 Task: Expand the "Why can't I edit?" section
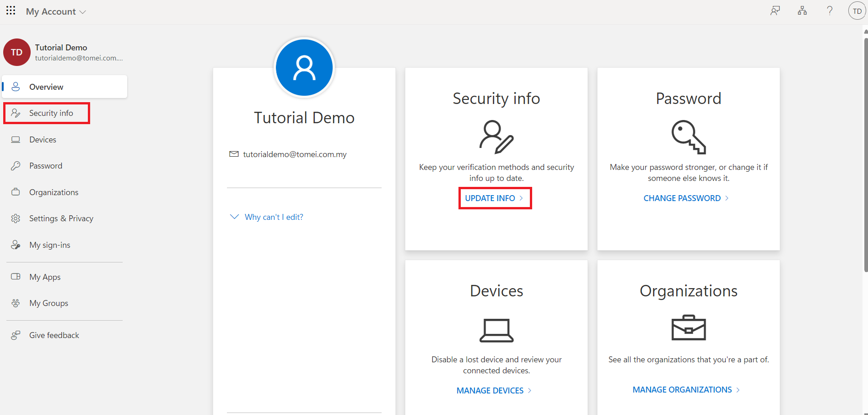point(267,217)
